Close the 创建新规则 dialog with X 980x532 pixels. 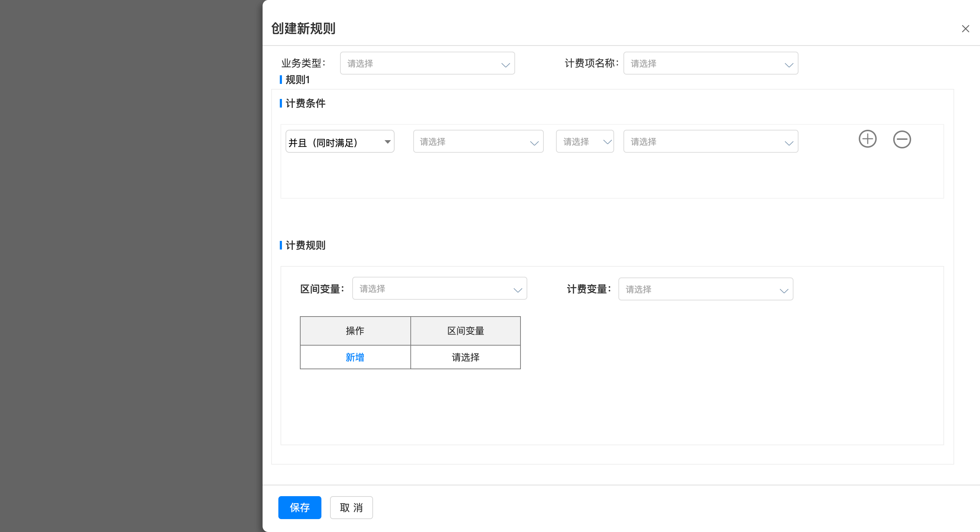pyautogui.click(x=965, y=29)
